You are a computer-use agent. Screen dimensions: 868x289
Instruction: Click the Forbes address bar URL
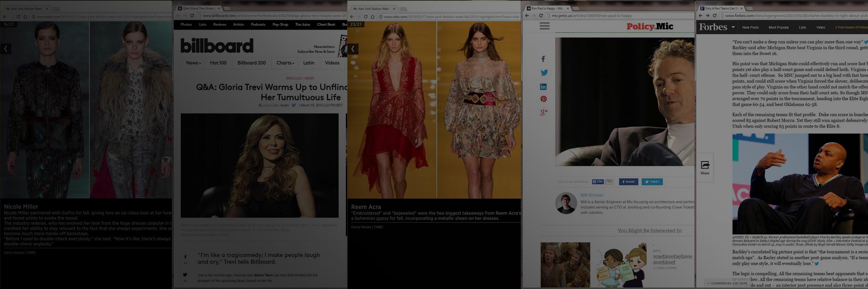tap(796, 16)
